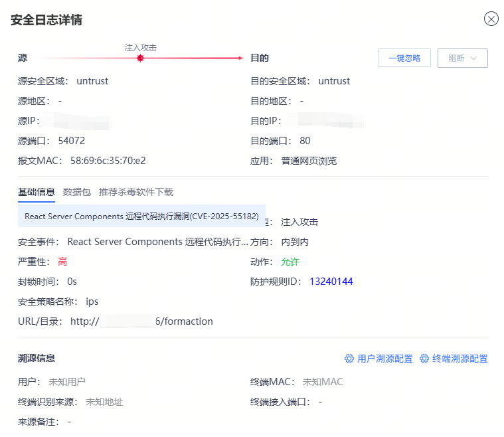Click the gear icon beside 用户溯源配置
Screen dimensions: 504x437
[349, 359]
